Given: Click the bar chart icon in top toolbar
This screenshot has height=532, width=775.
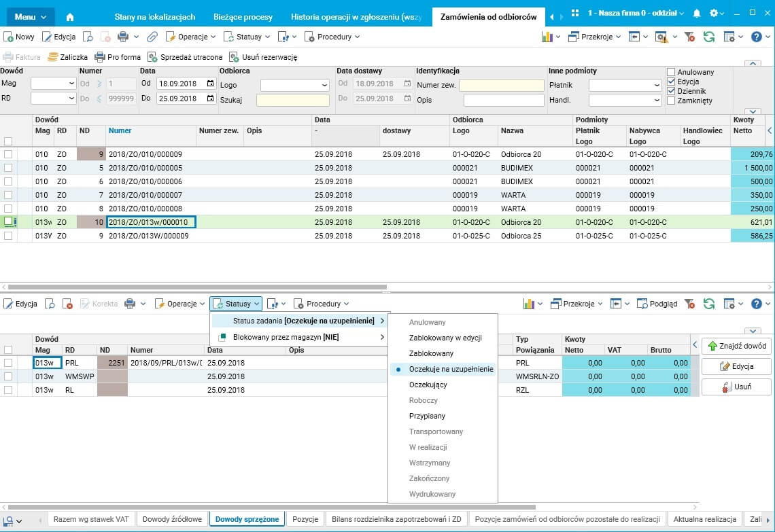Looking at the screenshot, I should click(x=547, y=37).
